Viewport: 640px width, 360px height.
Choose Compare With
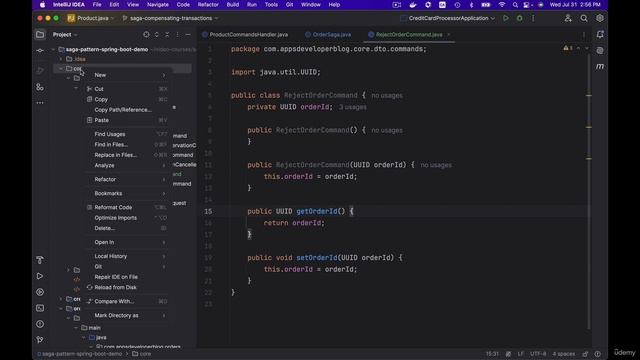tap(127, 302)
